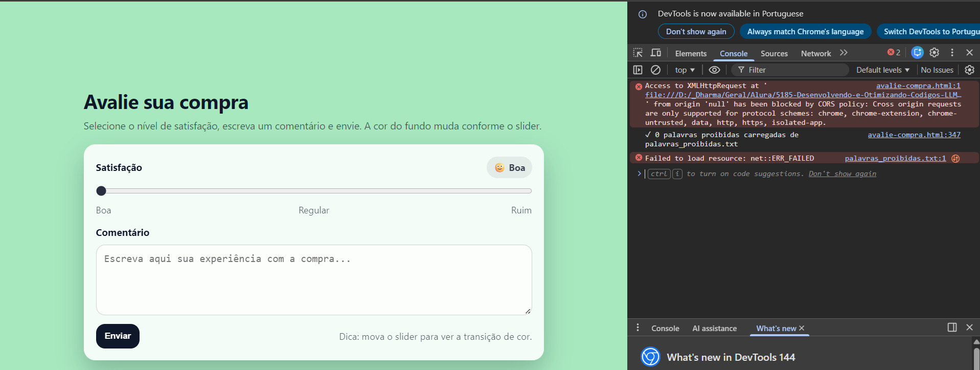This screenshot has width=980, height=370.
Task: Select the What's new drawer tab
Action: (776, 329)
